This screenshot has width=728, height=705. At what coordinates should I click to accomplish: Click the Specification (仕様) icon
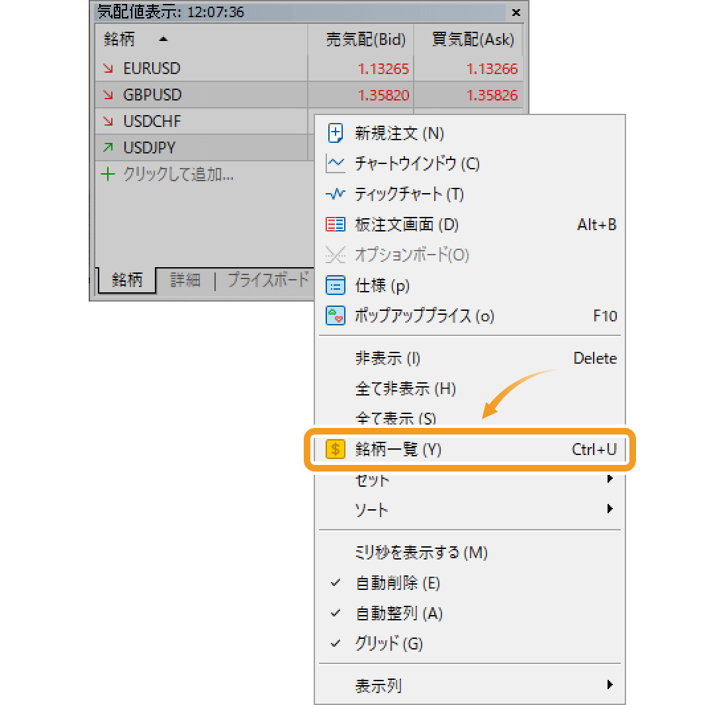pyautogui.click(x=336, y=285)
